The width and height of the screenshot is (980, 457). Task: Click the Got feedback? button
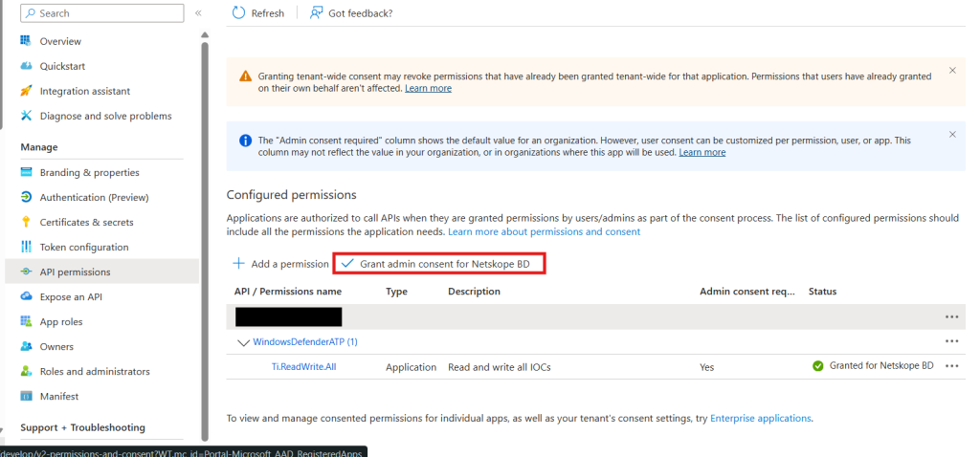[x=351, y=13]
